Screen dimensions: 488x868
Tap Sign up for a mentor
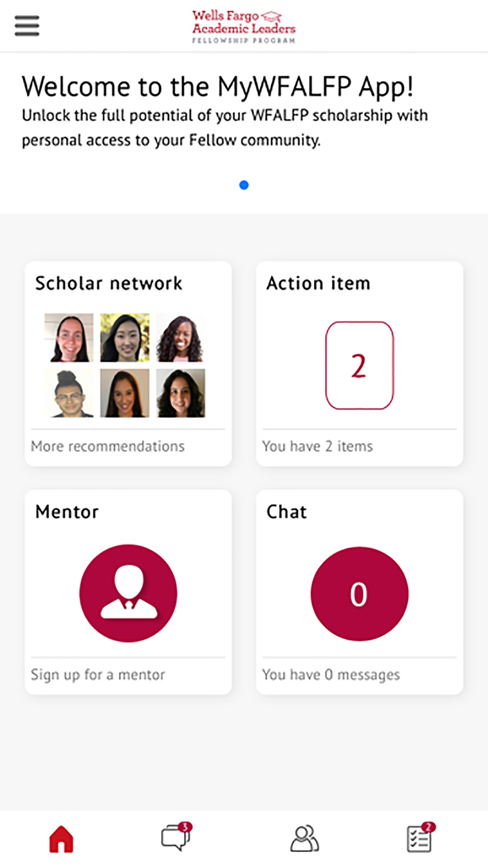98,675
